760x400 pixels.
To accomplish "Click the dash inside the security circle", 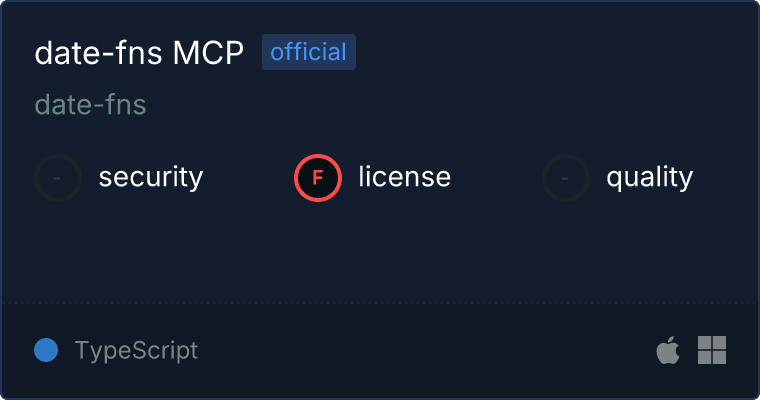I will pos(57,178).
